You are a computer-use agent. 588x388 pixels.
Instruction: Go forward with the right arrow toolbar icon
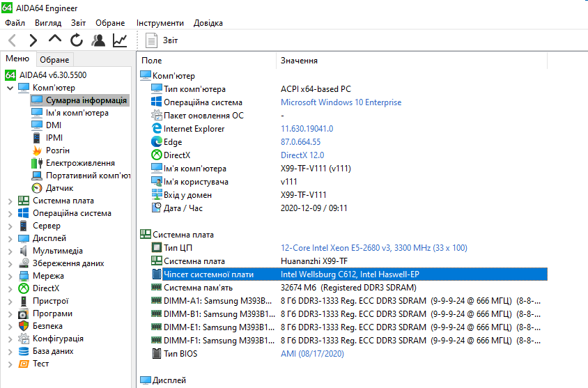click(33, 40)
